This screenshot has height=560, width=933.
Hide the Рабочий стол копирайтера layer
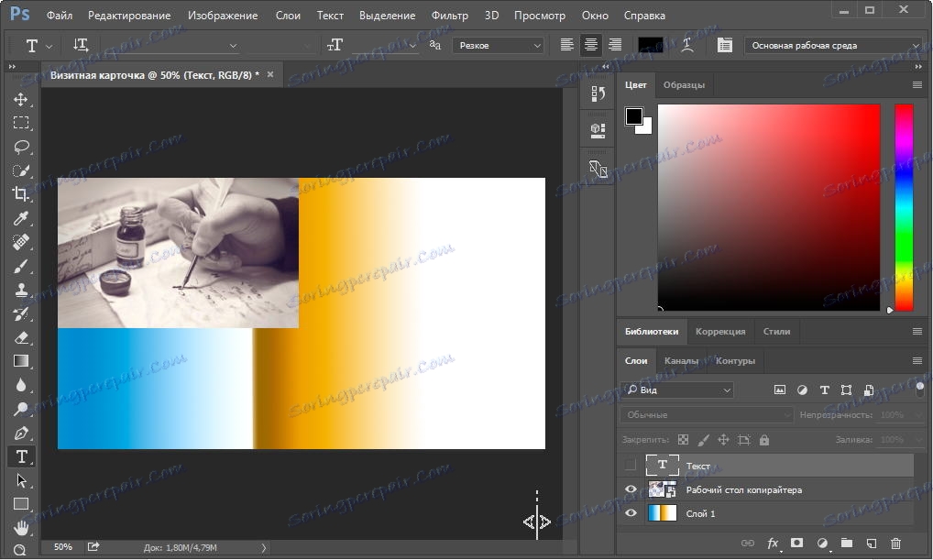[631, 490]
